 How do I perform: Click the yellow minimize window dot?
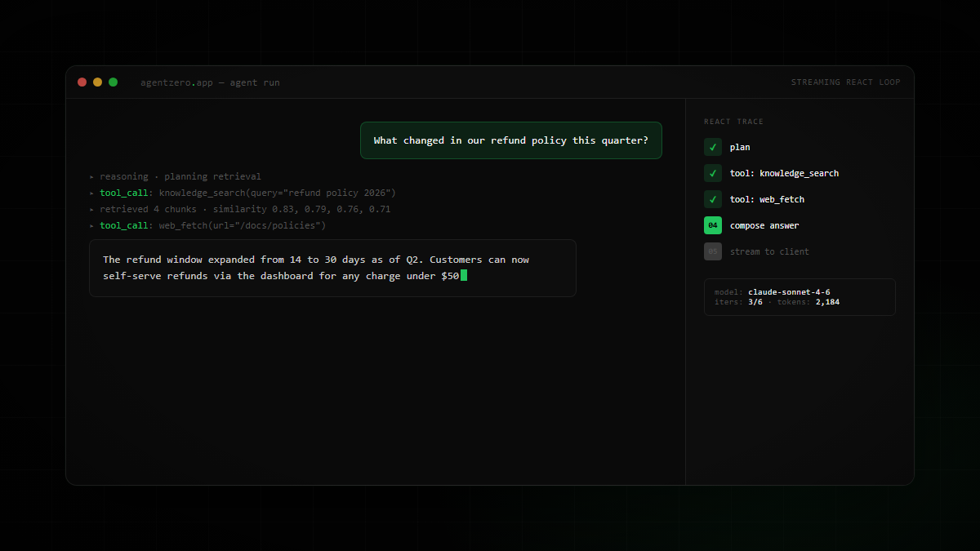click(97, 82)
